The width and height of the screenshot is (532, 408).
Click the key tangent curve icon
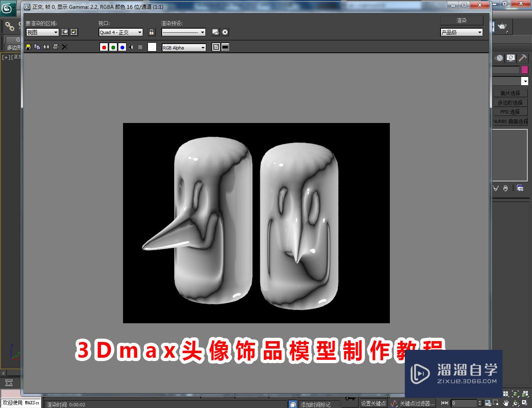[394, 403]
